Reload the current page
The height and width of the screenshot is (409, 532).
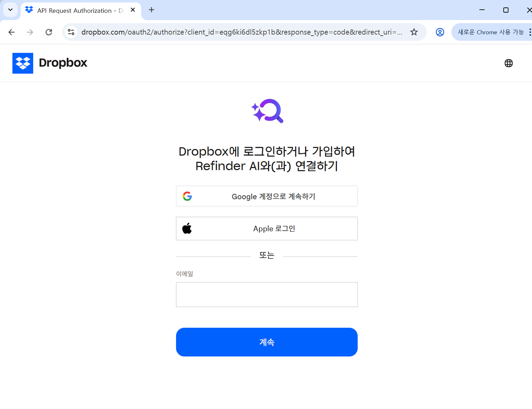[x=49, y=32]
